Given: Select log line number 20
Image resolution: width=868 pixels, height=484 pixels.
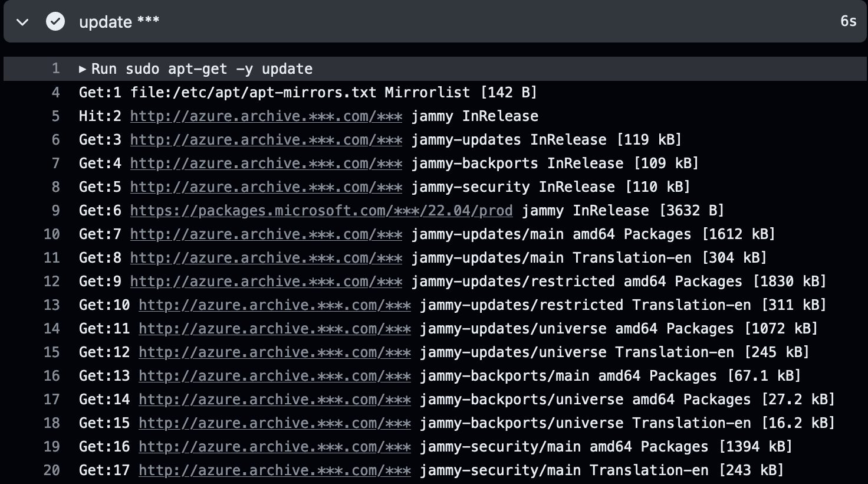Looking at the screenshot, I should (52, 470).
